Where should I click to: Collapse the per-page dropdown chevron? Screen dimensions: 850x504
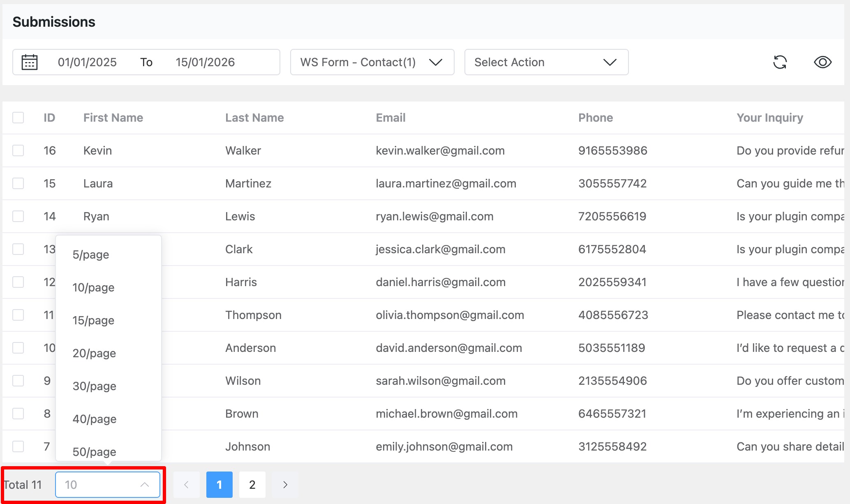pos(145,485)
